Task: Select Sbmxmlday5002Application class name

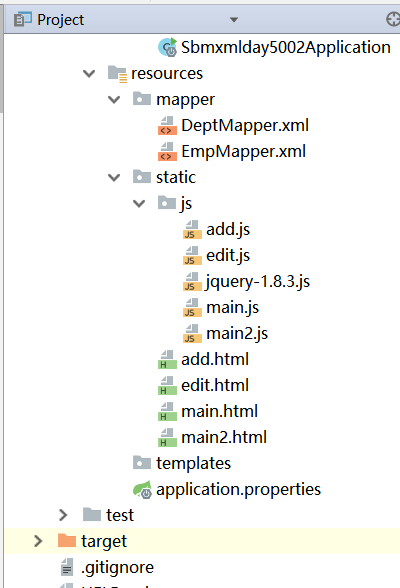Action: pyautogui.click(x=286, y=47)
